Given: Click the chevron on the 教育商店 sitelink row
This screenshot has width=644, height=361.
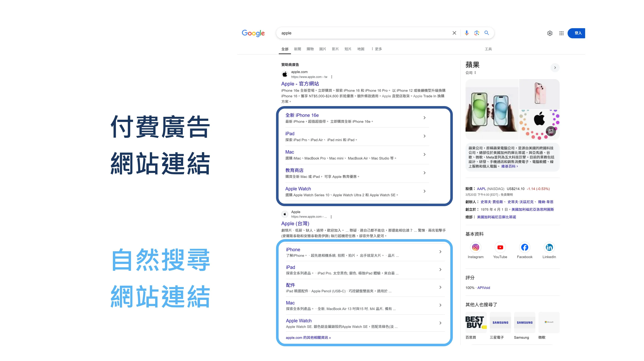Looking at the screenshot, I should point(424,173).
